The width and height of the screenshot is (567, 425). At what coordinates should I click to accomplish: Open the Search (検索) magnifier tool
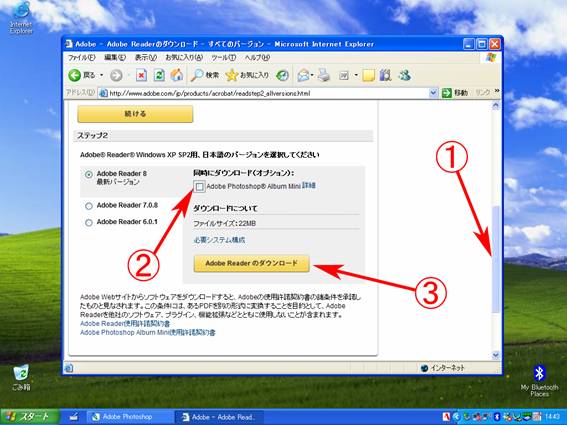click(x=205, y=75)
